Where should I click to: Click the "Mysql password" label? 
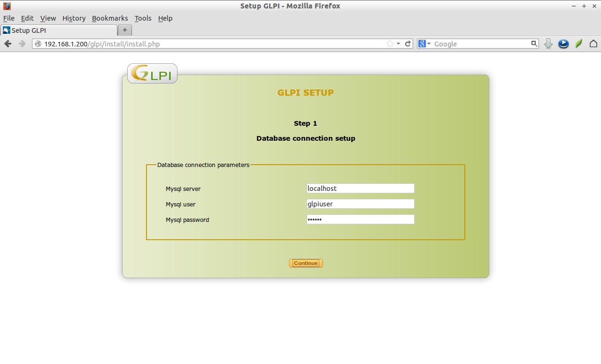tap(187, 220)
